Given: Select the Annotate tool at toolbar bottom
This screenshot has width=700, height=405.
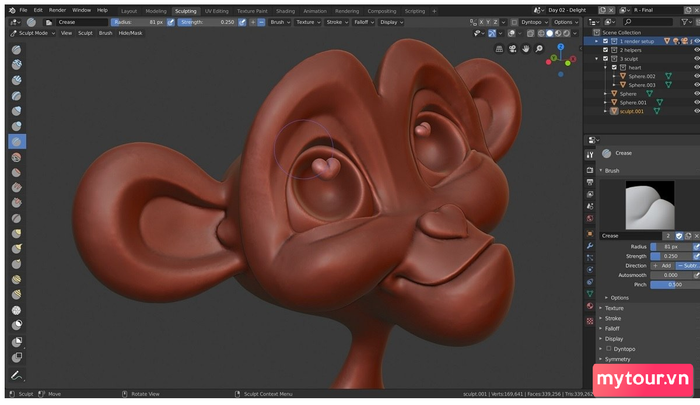Looking at the screenshot, I should 17,376.
